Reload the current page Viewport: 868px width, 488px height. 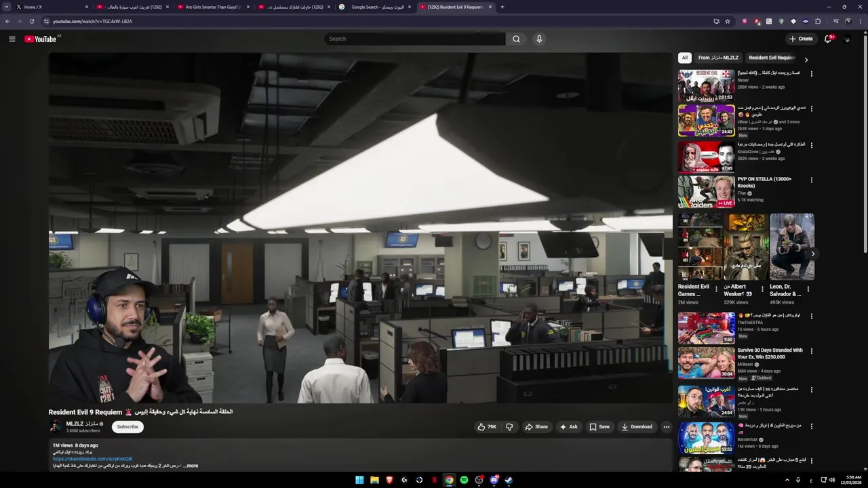32,21
